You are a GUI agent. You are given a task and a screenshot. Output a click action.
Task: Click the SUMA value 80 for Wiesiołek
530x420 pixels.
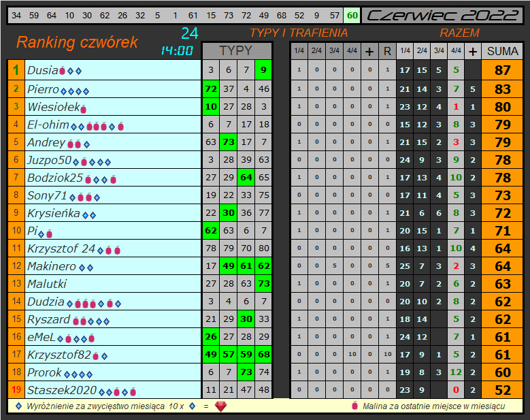point(502,107)
